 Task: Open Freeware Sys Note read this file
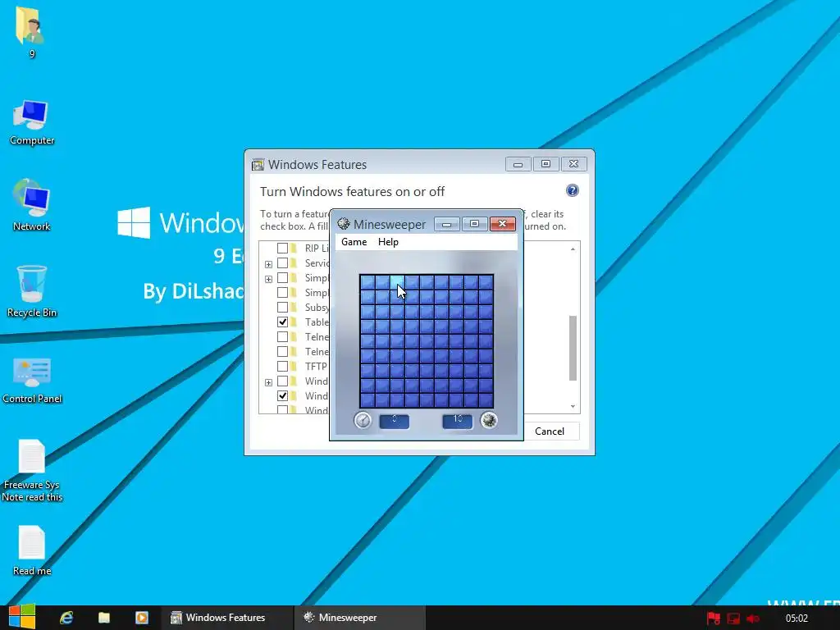pos(32,470)
